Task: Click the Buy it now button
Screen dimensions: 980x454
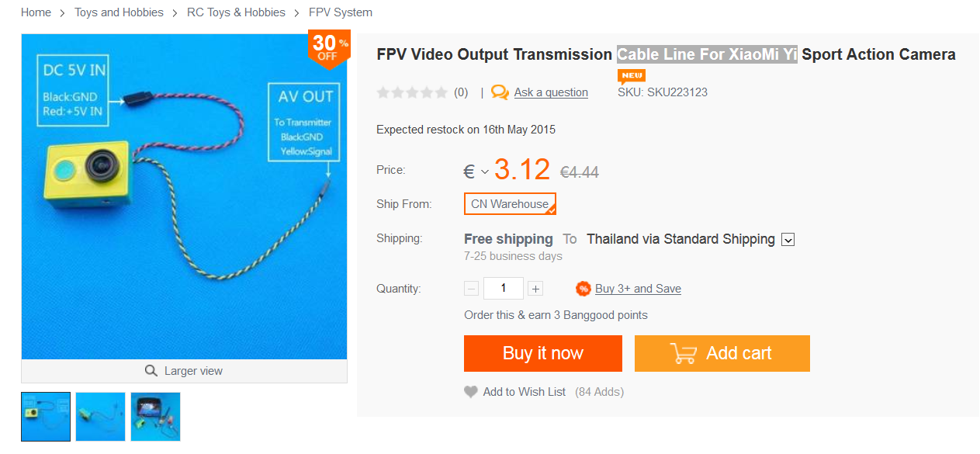Action: point(543,353)
